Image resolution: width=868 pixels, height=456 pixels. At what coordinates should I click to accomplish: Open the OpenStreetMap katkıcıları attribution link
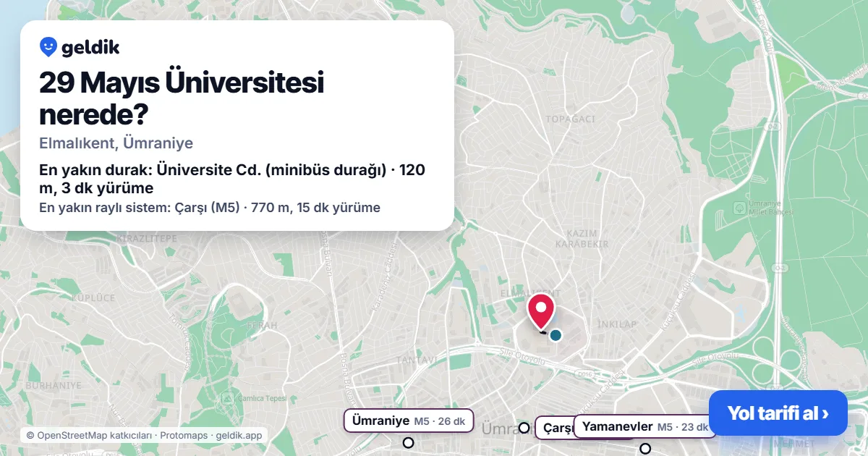click(x=89, y=436)
